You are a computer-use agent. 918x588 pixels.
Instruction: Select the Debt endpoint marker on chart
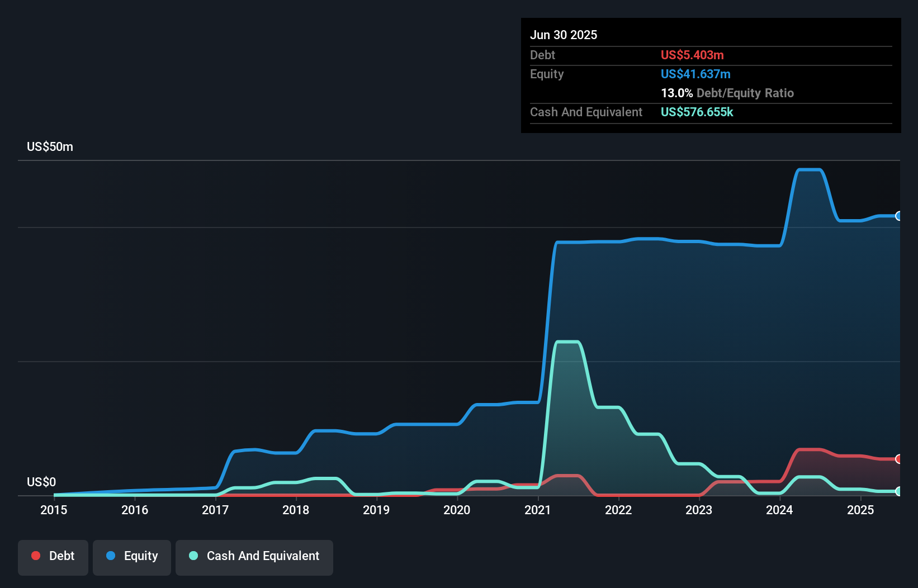898,459
